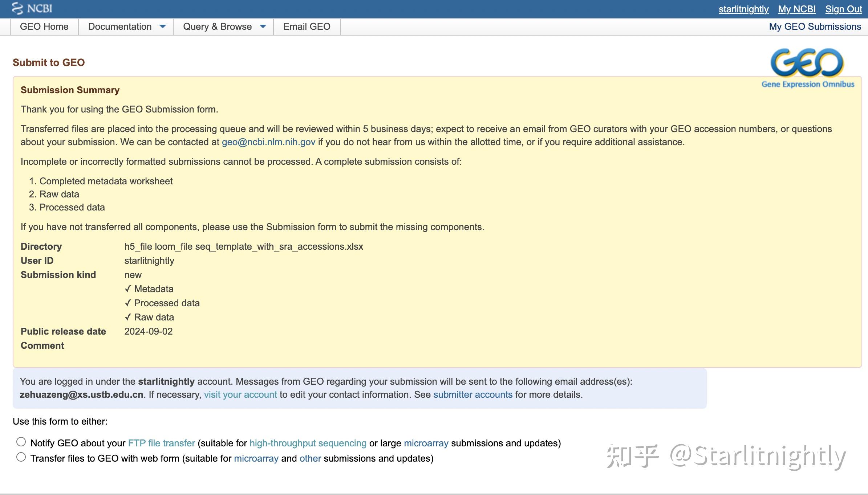Viewport: 868px width, 495px height.
Task: Open the FTP file transfer link
Action: (161, 443)
